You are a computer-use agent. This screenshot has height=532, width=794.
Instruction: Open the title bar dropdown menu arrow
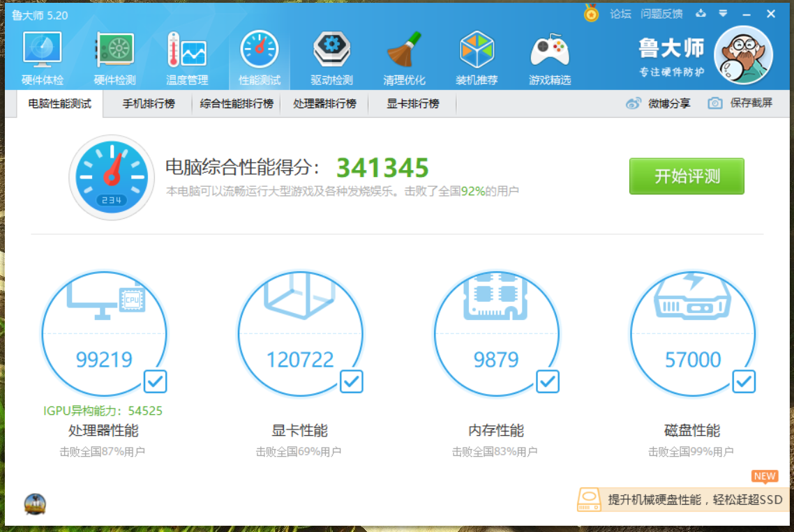point(723,14)
